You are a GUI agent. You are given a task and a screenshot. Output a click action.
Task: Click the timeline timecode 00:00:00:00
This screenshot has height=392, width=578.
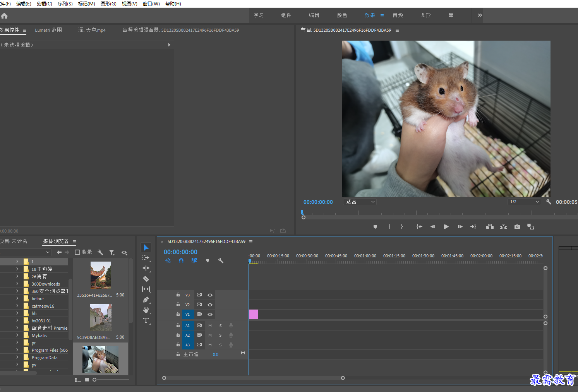(180, 252)
